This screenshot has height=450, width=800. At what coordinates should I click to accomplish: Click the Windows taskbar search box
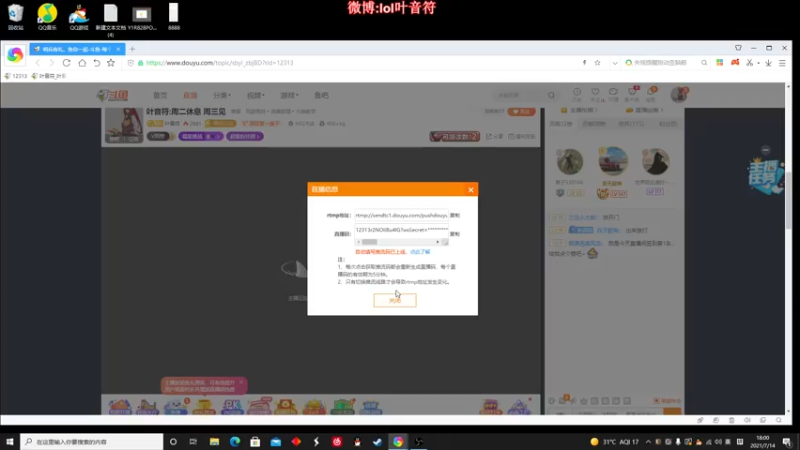[x=92, y=441]
